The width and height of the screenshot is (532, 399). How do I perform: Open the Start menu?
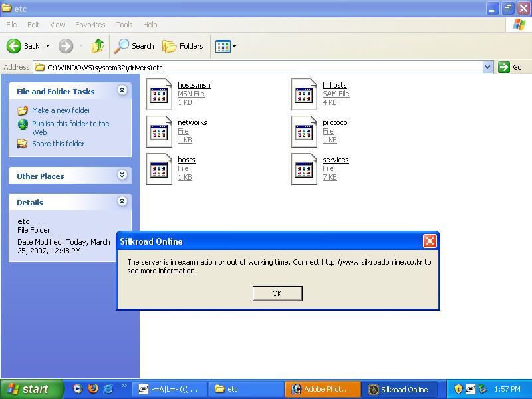click(31, 389)
